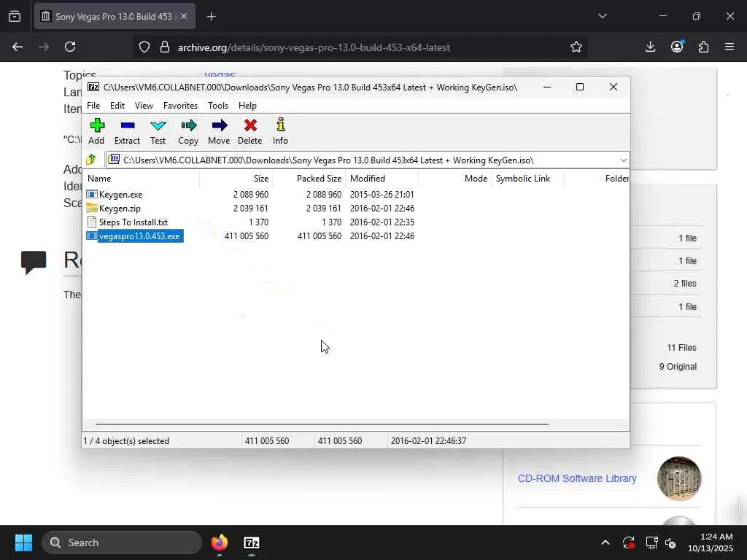Click the horizontal scrollbar in 7-Zip
This screenshot has width=747, height=560.
(x=322, y=424)
